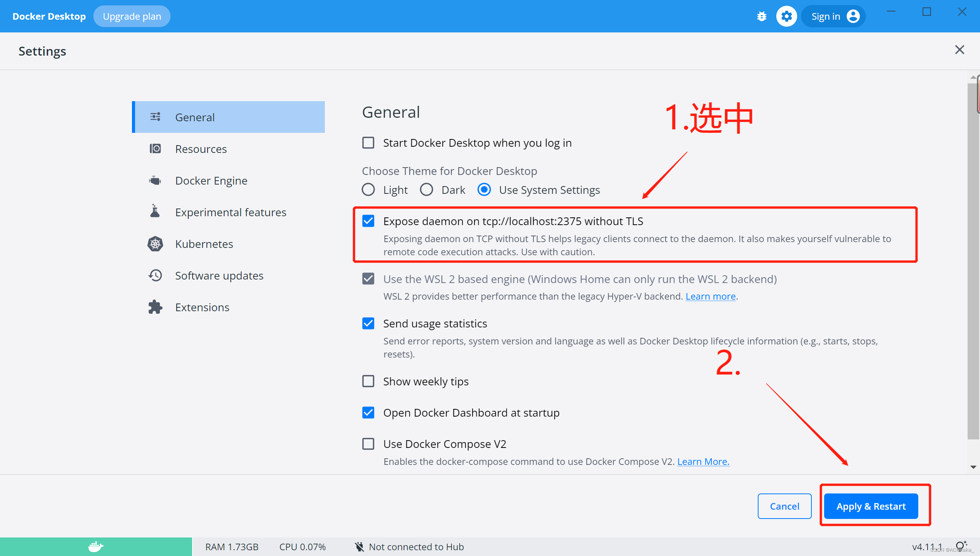The width and height of the screenshot is (980, 556).
Task: Click Learn More link for Docker Compose V2
Action: pyautogui.click(x=703, y=461)
